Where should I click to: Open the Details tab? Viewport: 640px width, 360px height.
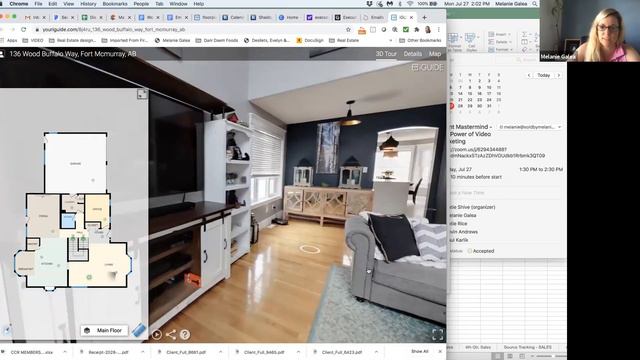[x=413, y=54]
